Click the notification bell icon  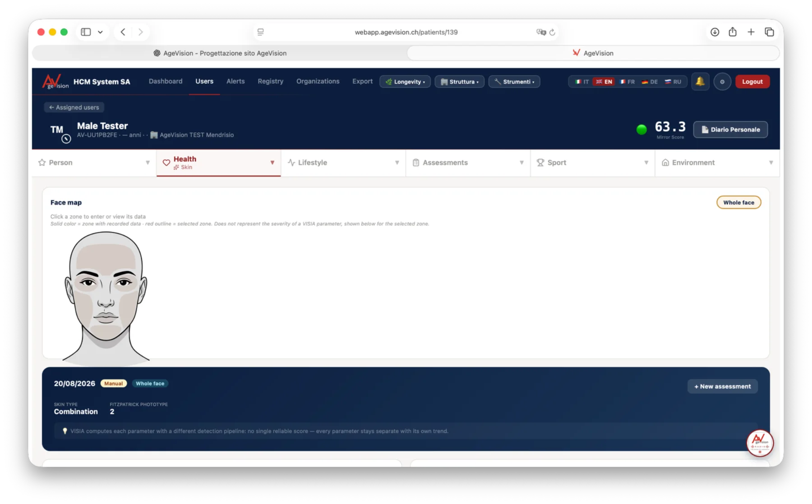pos(700,82)
